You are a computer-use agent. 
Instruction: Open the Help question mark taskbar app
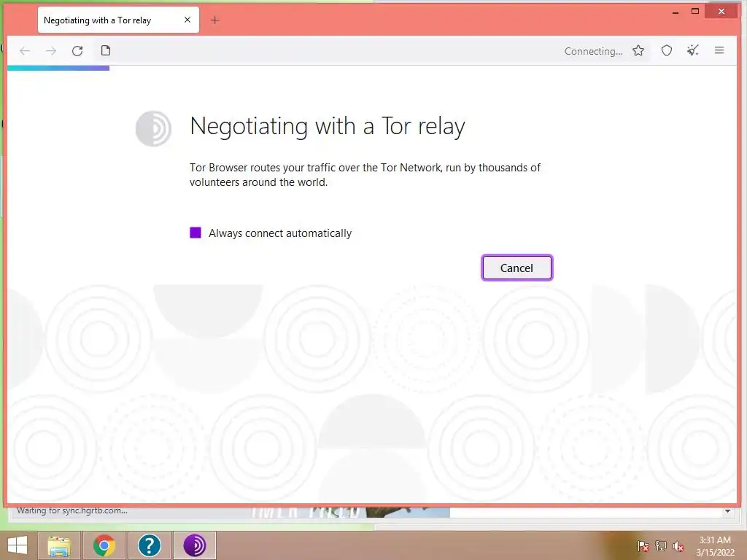click(149, 545)
